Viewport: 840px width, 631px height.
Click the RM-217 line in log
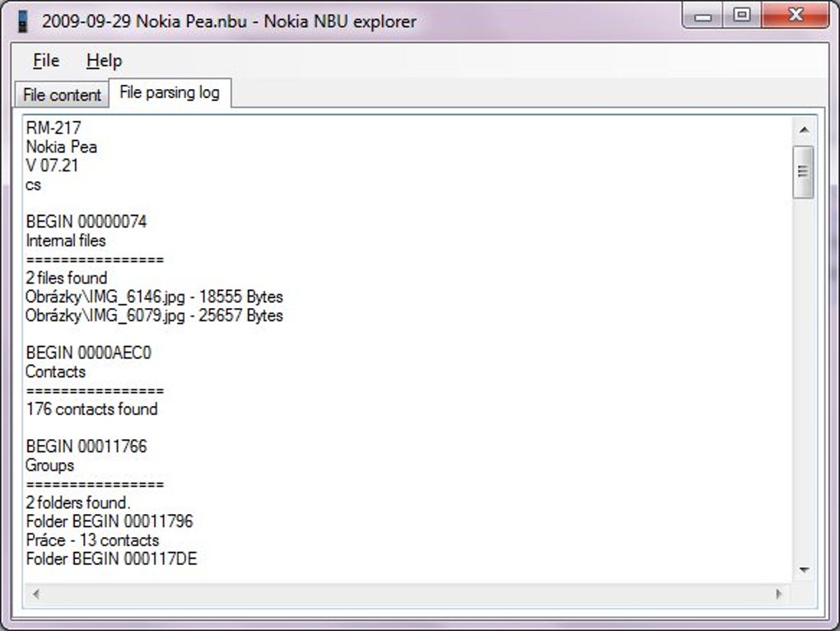tap(54, 128)
